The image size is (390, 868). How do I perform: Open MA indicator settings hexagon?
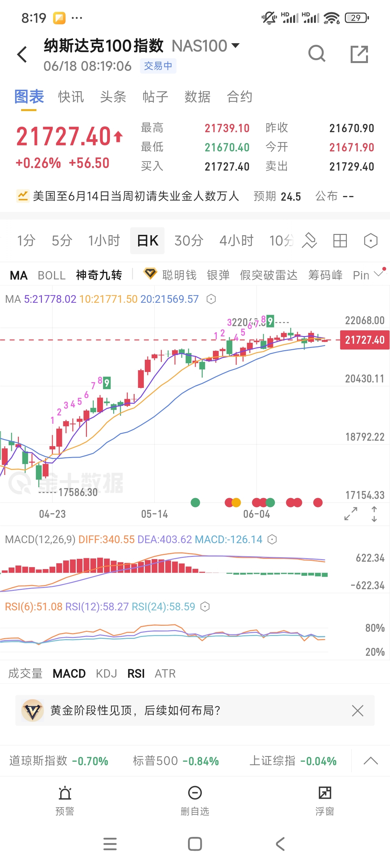tap(211, 299)
